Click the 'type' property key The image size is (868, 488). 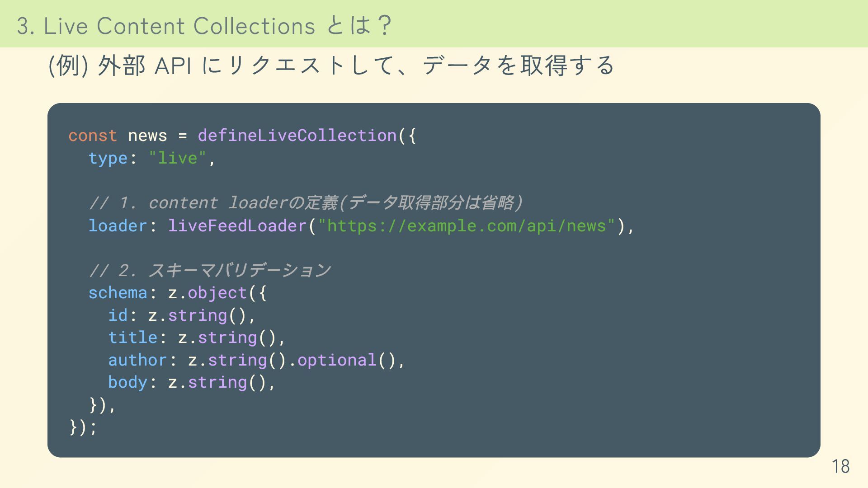point(108,158)
